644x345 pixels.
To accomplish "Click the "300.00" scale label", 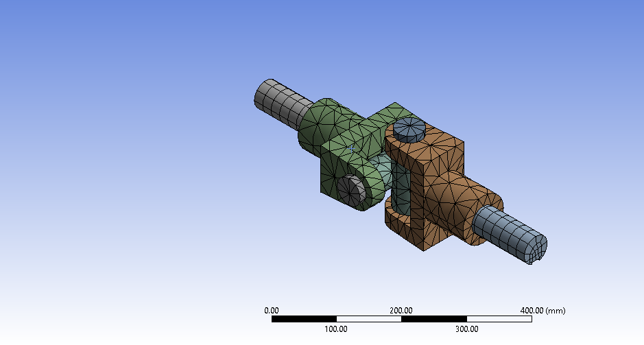I will point(466,329).
